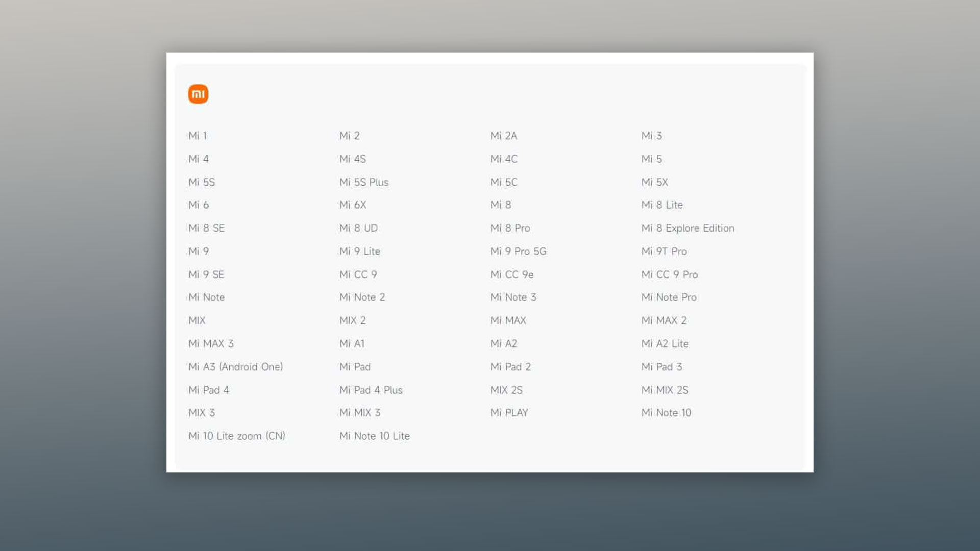Choose 'Mi 6' from the list
Image resolution: width=980 pixels, height=551 pixels.
[x=199, y=205]
